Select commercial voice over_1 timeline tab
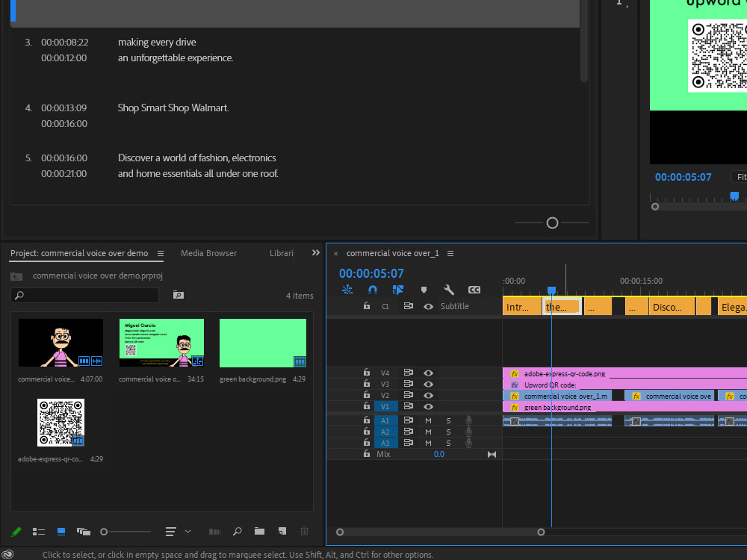The width and height of the screenshot is (747, 560). [393, 253]
